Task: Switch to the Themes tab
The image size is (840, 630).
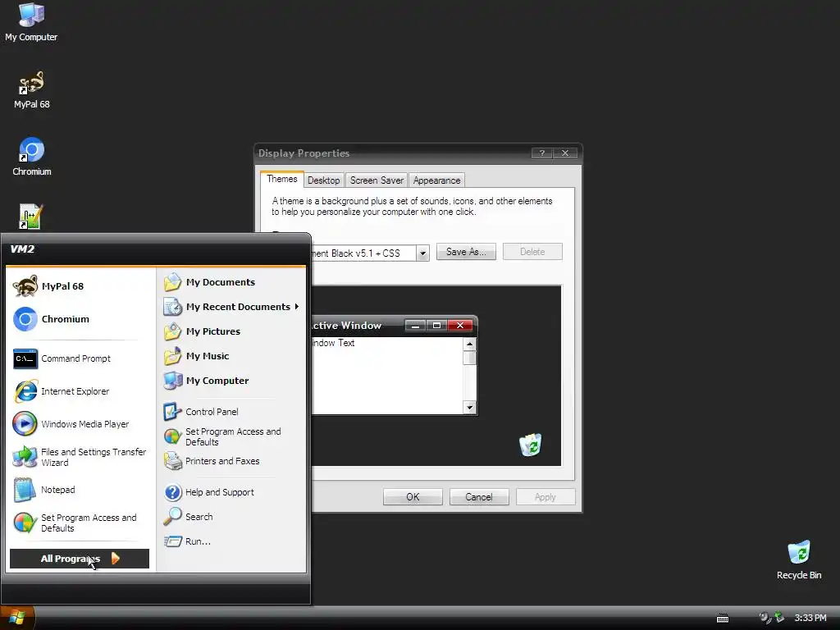Action: 282,179
